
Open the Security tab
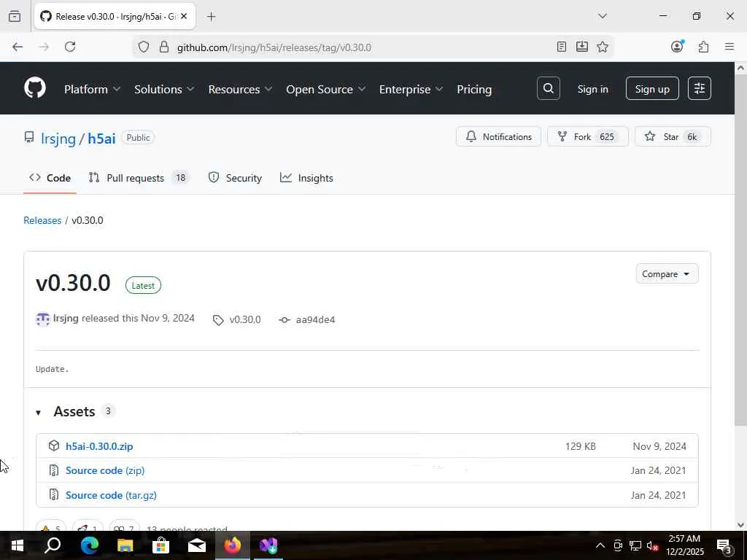point(235,178)
